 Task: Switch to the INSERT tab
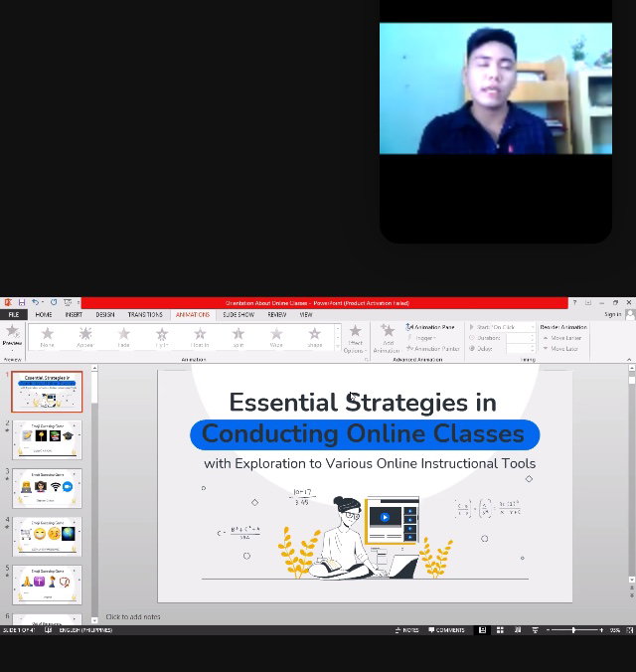tap(74, 314)
